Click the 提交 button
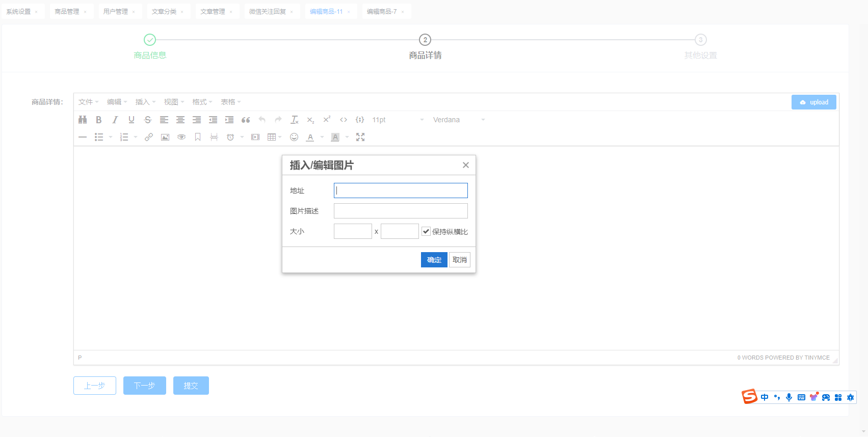The image size is (868, 437). coord(191,386)
